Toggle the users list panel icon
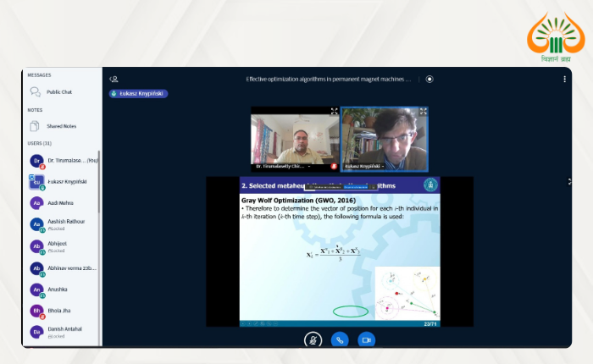The height and width of the screenshot is (364, 593). pos(114,79)
